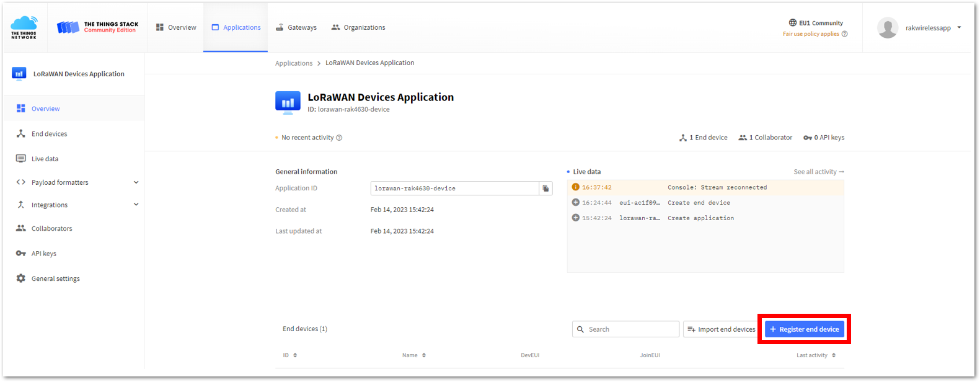Viewport: 980px width, 382px height.
Task: Click the Applications breadcrumb link
Action: point(294,63)
